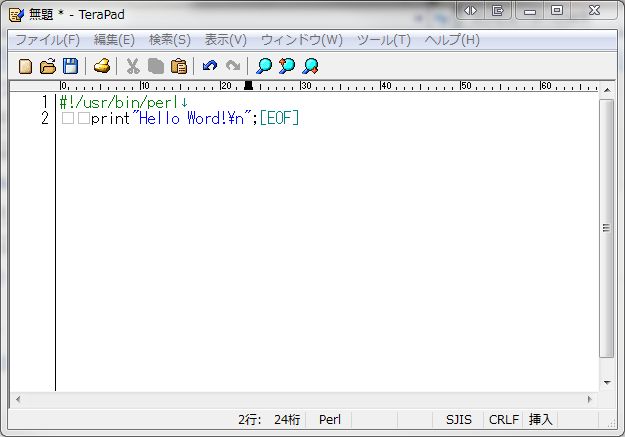This screenshot has width=625, height=437.
Task: Click the [EOF] marker
Action: click(x=279, y=118)
